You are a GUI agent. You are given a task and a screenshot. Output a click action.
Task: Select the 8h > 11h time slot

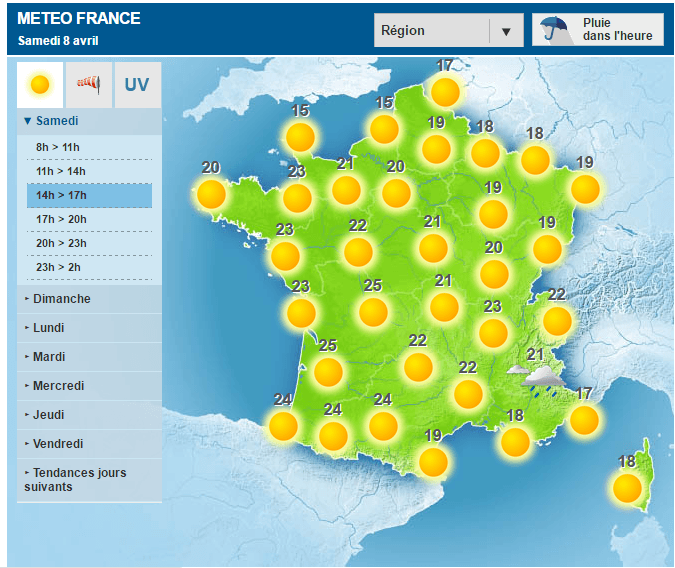tap(57, 148)
